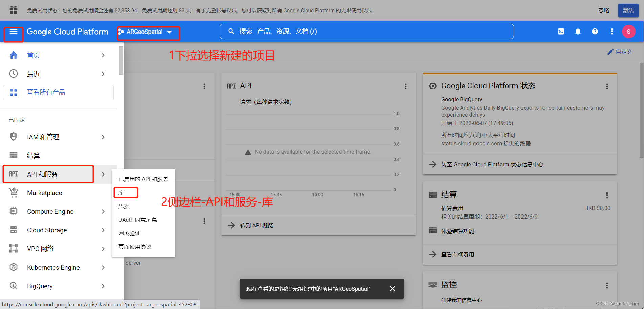Open the 查看详细费用 link

(x=458, y=254)
